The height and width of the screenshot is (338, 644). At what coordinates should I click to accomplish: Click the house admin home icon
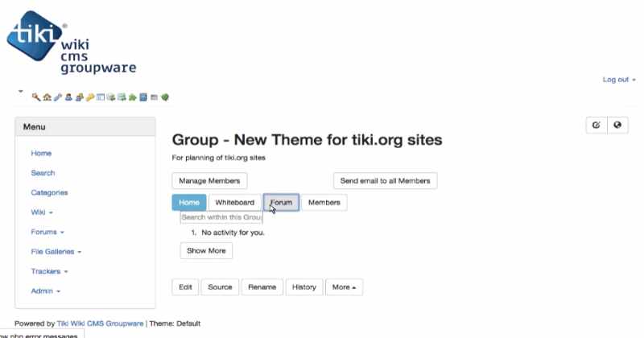click(x=47, y=97)
